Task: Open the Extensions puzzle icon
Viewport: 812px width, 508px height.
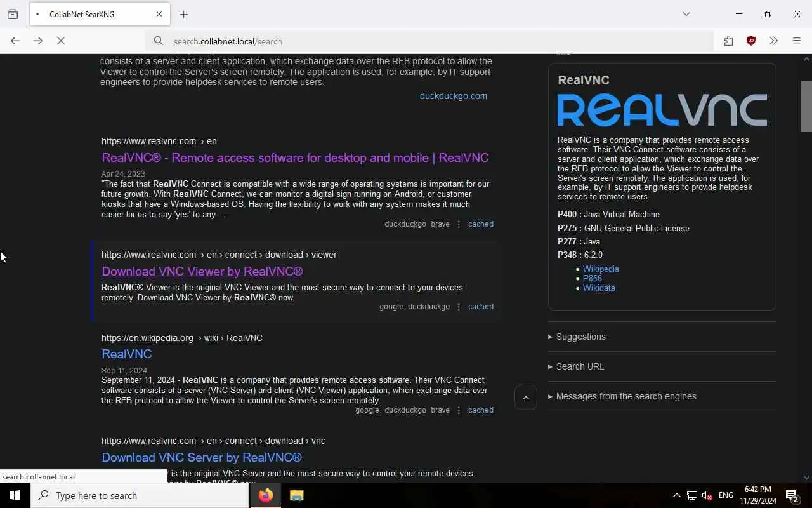Action: tap(728, 41)
